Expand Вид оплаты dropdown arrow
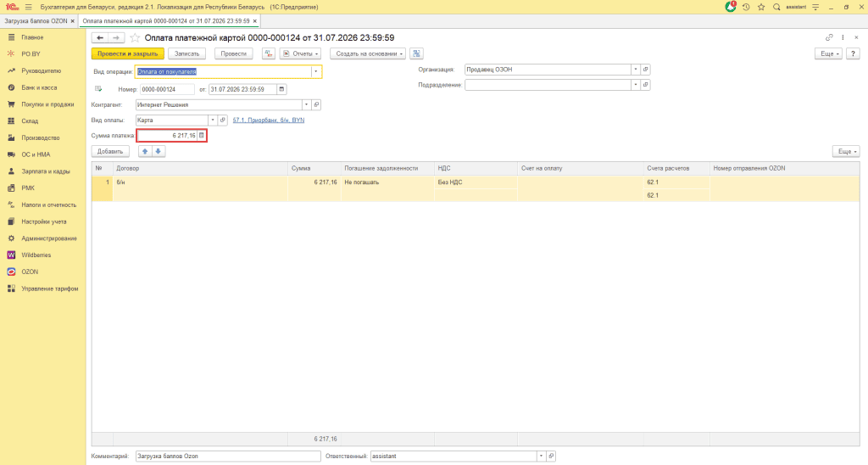This screenshot has width=868, height=465. coord(213,120)
